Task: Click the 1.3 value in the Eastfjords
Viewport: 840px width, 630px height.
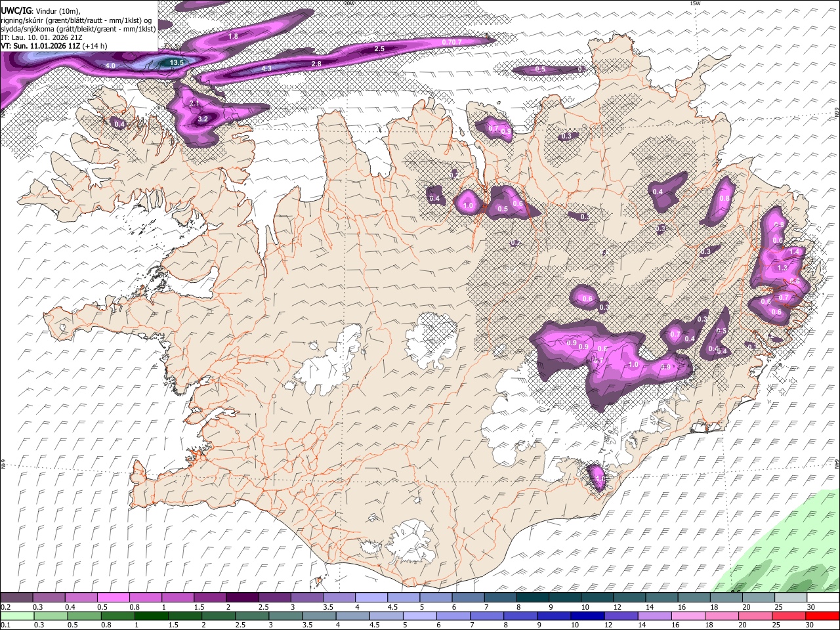Action: pyautogui.click(x=782, y=268)
